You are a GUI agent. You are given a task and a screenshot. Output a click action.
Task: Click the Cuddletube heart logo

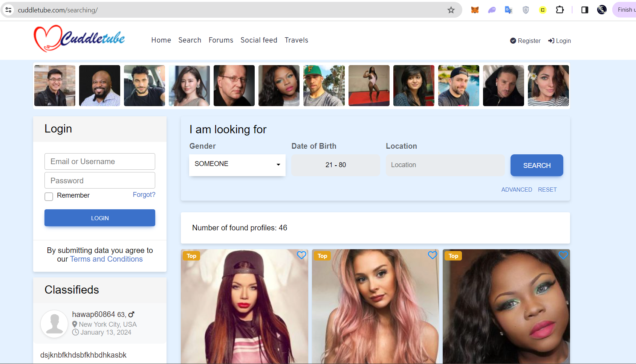pyautogui.click(x=79, y=38)
